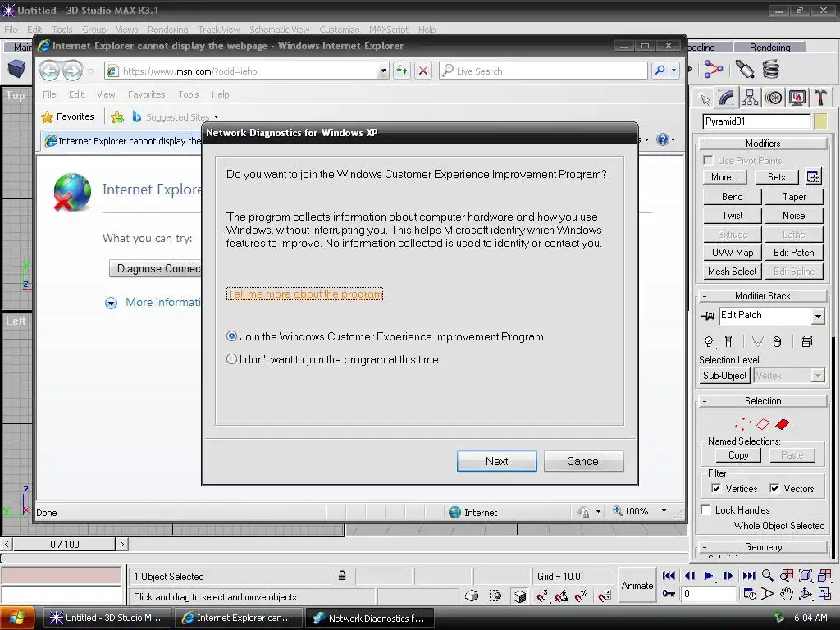Viewport: 840px width, 630px height.
Task: Open the Motion command panel tab
Action: 774,98
